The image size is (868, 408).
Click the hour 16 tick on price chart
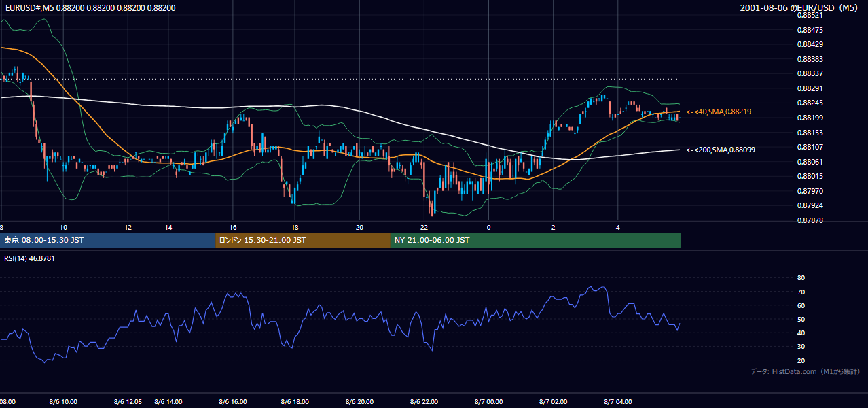(x=233, y=227)
